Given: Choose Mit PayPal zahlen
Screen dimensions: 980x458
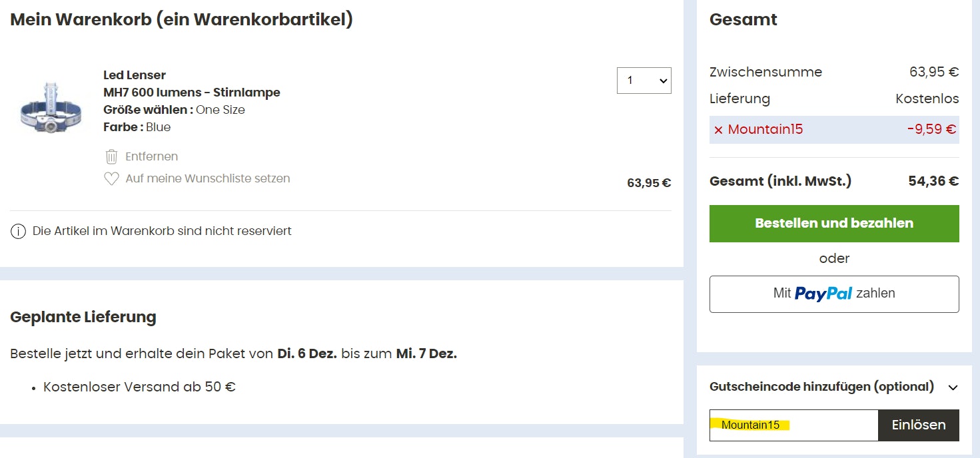Looking at the screenshot, I should 834,294.
